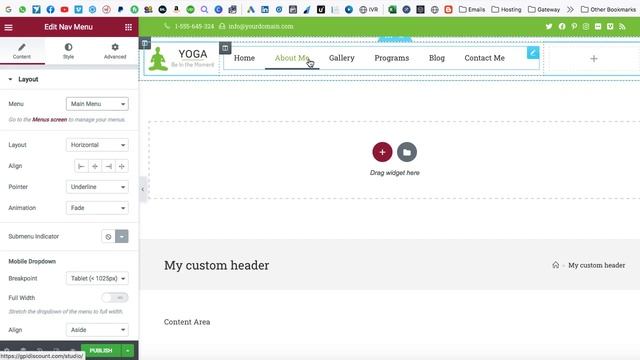
Task: Click the Content Area text
Action: [x=187, y=322]
